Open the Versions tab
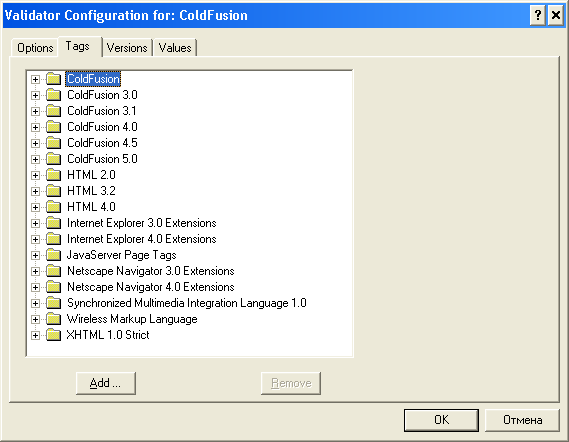The image size is (569, 442). pyautogui.click(x=127, y=48)
